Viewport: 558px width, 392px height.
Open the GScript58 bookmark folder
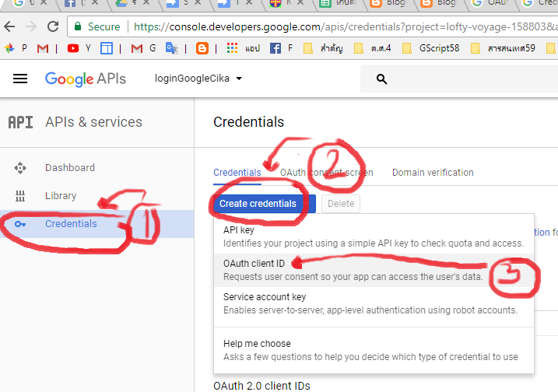point(430,48)
